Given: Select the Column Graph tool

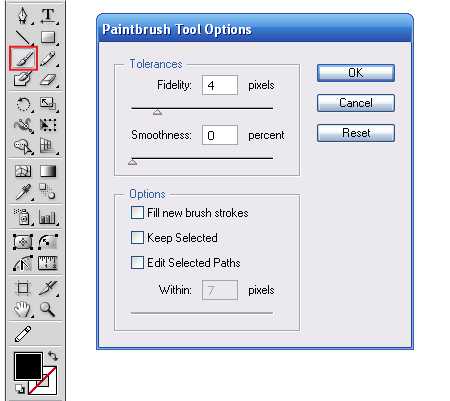Looking at the screenshot, I should 47,217.
